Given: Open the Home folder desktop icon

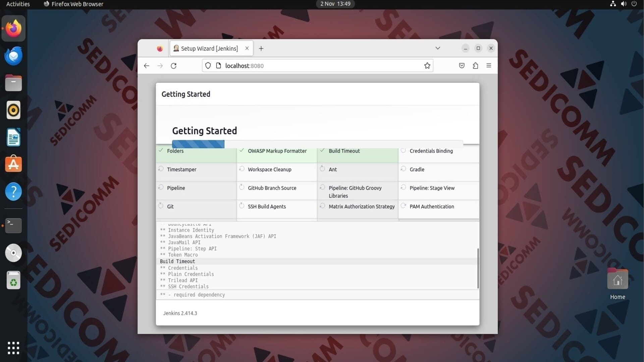Looking at the screenshot, I should click(x=618, y=284).
